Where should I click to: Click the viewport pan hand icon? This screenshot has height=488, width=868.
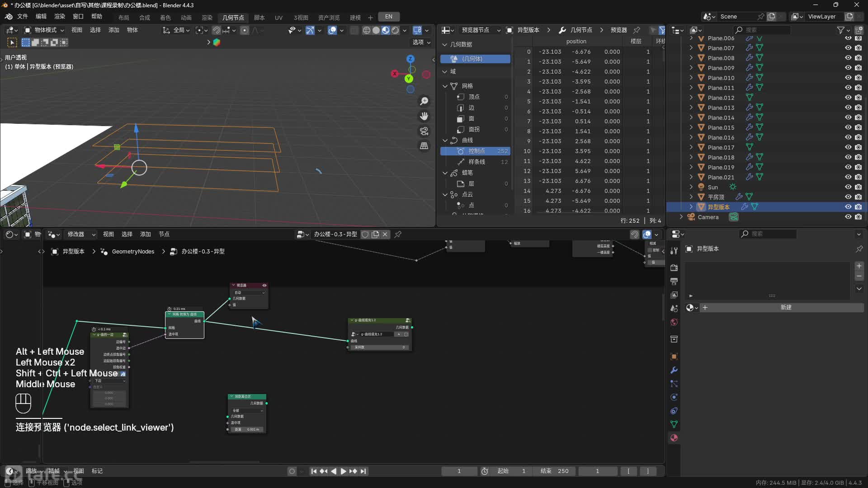click(x=424, y=116)
